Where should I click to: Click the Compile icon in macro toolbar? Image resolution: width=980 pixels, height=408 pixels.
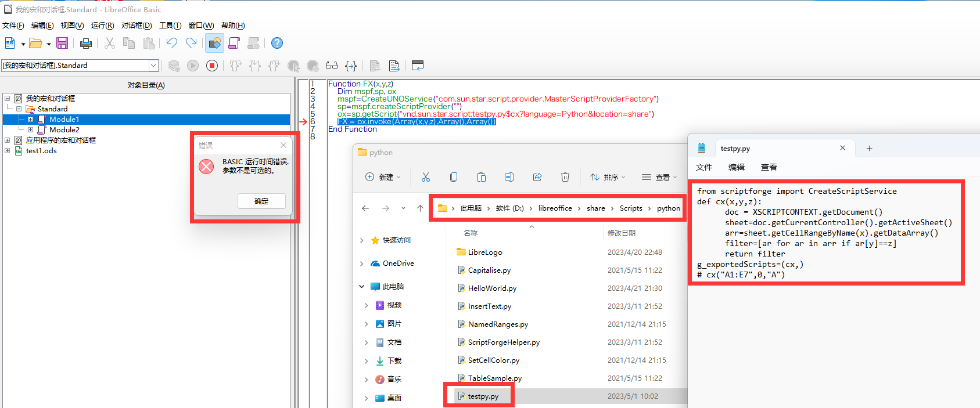[x=174, y=66]
